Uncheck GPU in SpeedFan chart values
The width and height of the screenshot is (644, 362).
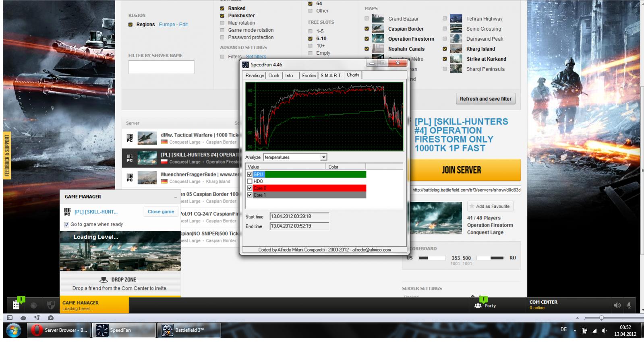250,174
